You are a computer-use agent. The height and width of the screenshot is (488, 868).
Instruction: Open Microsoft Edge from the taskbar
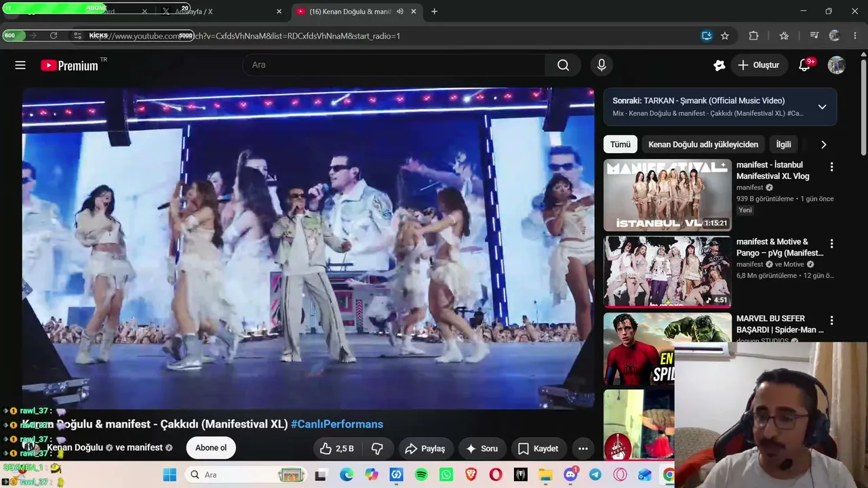(347, 475)
